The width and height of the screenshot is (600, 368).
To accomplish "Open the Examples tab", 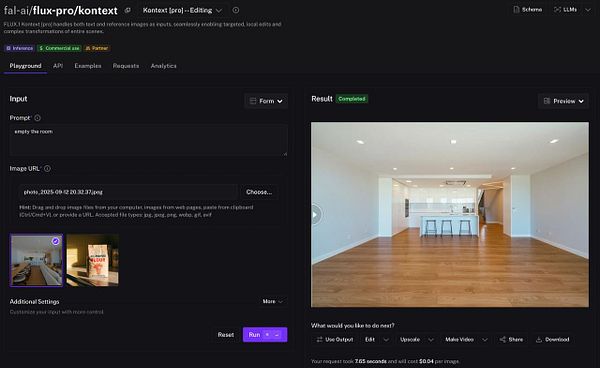I will tap(88, 66).
